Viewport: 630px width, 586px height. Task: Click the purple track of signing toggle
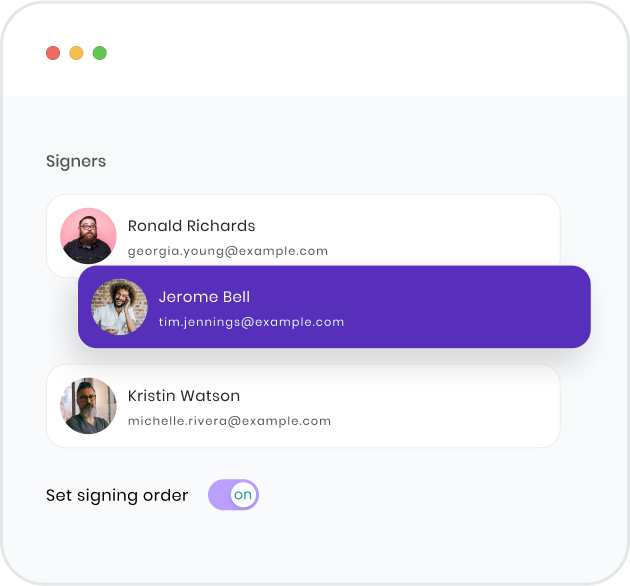click(219, 495)
